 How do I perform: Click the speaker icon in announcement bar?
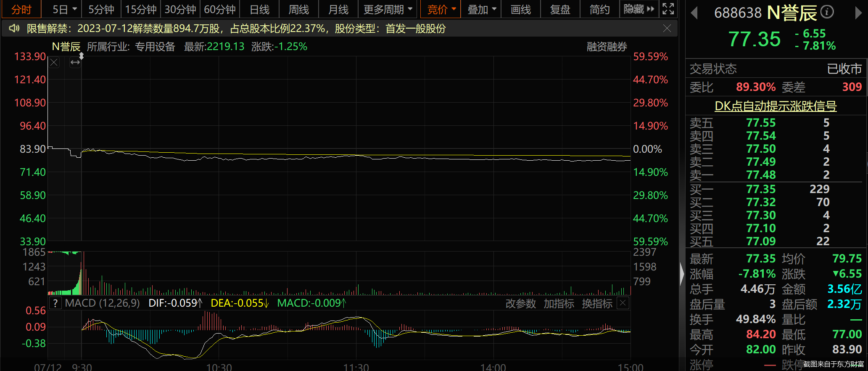click(x=14, y=29)
